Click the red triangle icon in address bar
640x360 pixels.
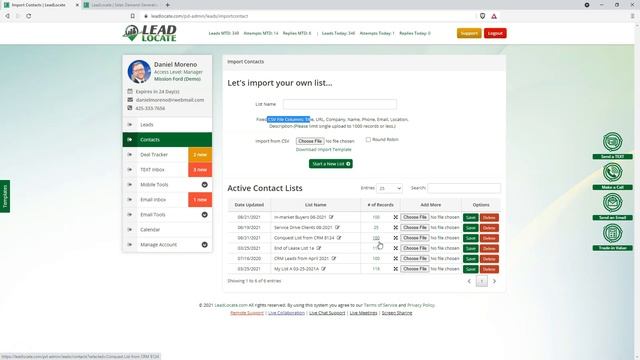pyautogui.click(x=494, y=16)
